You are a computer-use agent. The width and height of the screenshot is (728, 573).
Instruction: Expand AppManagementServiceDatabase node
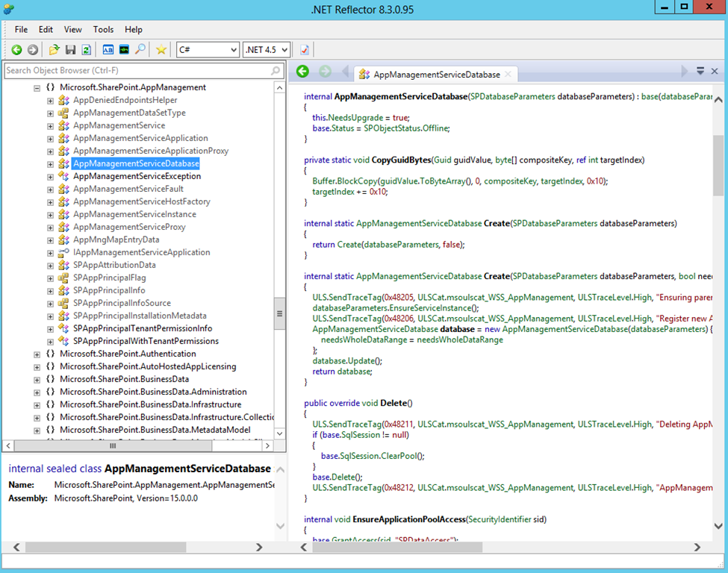pos(50,164)
